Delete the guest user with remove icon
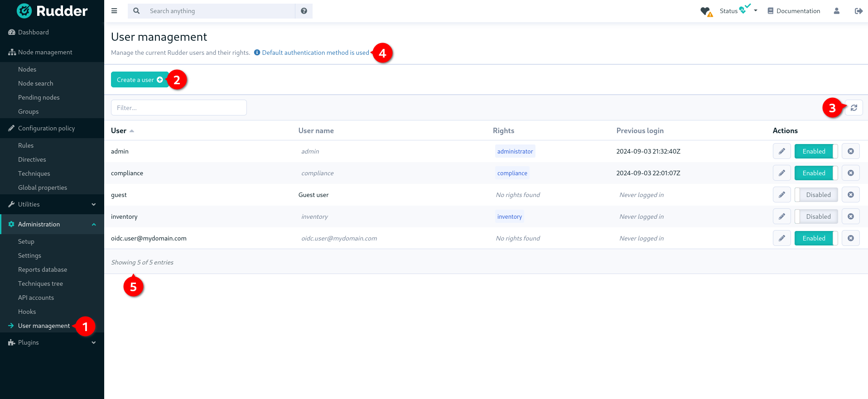The image size is (868, 399). (850, 195)
